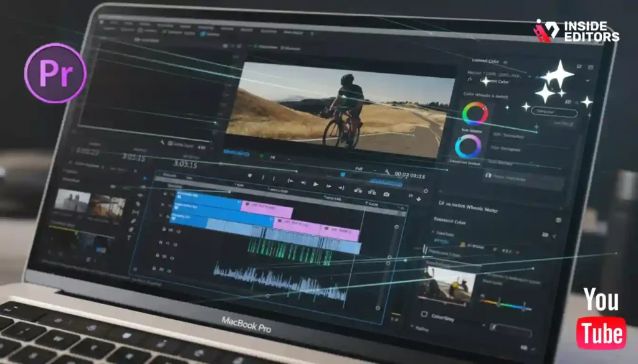Expand the Basic Color section in Lumetri
The height and width of the screenshot is (364, 638).
pyautogui.click(x=450, y=221)
